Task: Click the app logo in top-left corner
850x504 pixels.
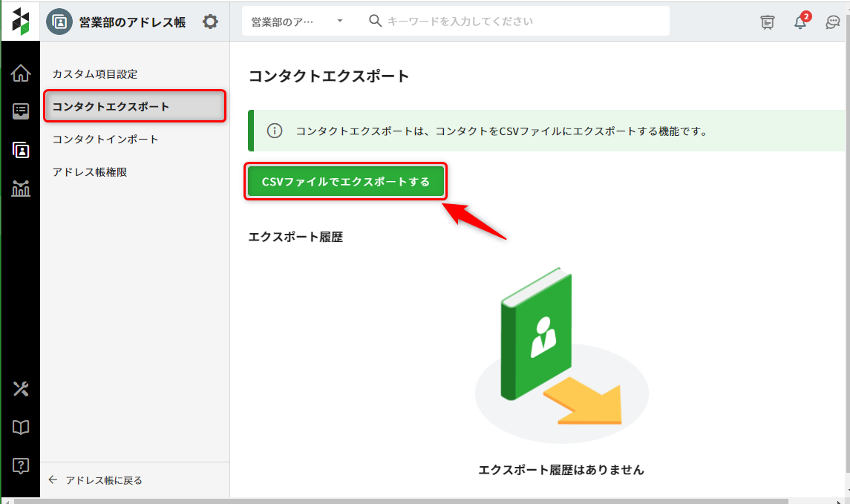Action: 20,22
